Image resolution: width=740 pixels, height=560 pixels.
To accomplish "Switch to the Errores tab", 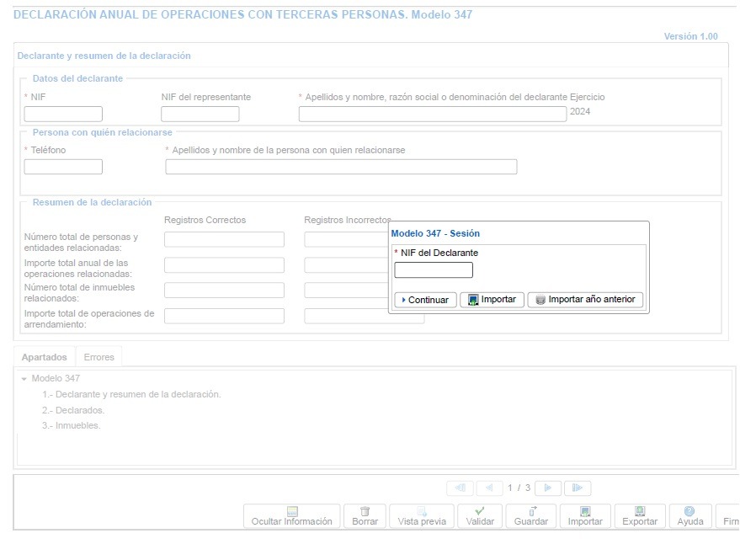I will coord(98,357).
